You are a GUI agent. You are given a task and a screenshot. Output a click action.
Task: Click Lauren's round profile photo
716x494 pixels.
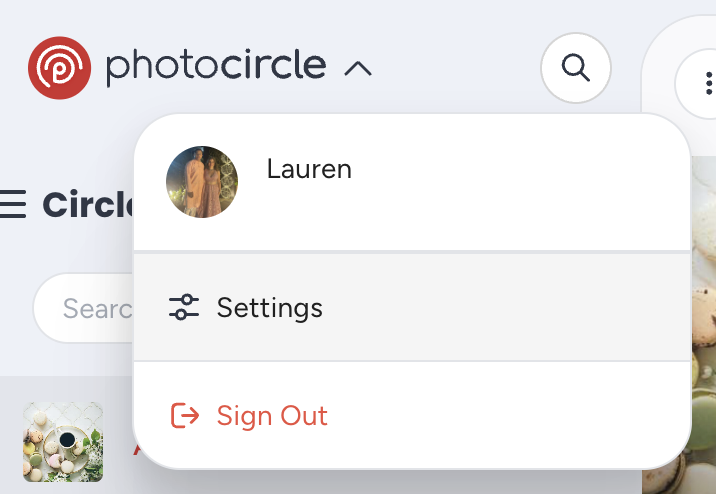tap(202, 182)
